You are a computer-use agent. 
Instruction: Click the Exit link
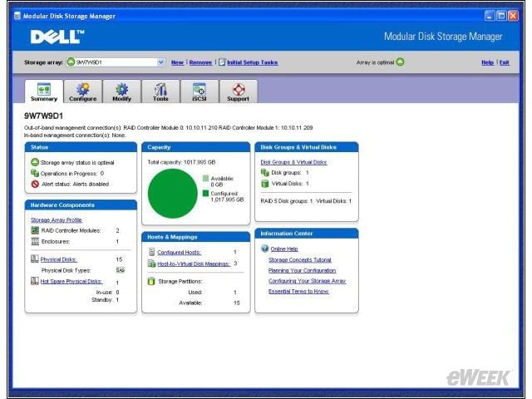[505, 62]
